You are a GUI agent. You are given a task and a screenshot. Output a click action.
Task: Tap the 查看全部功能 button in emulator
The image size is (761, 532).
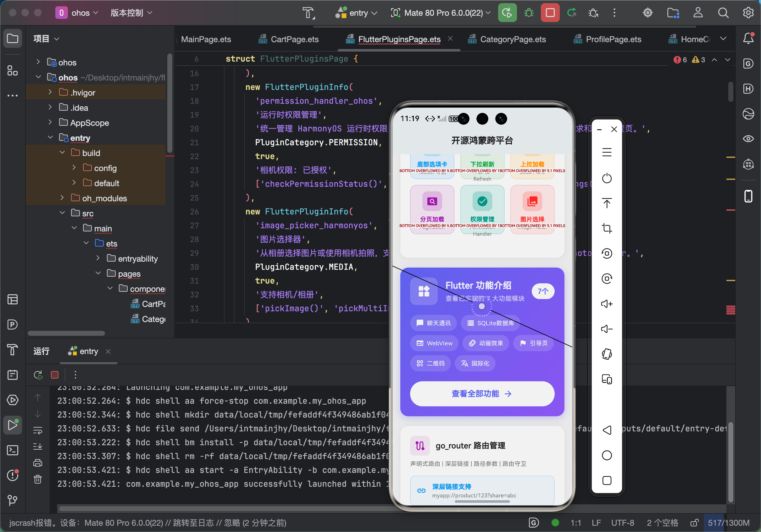(x=482, y=393)
